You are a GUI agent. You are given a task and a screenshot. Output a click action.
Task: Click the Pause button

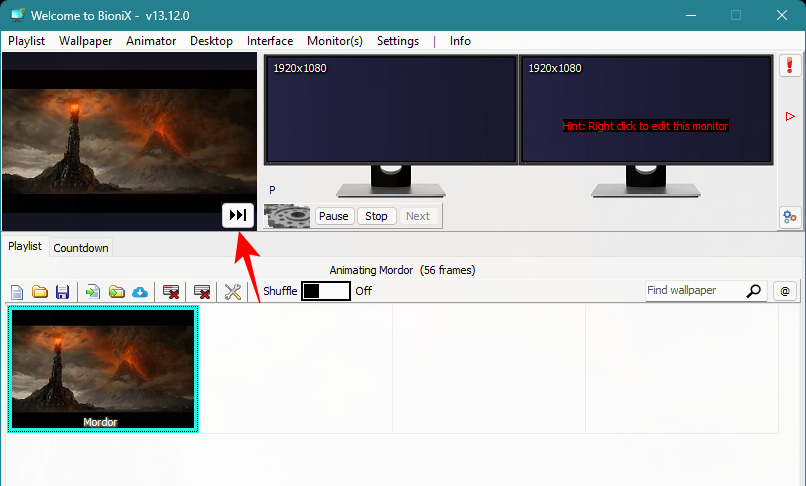(334, 216)
